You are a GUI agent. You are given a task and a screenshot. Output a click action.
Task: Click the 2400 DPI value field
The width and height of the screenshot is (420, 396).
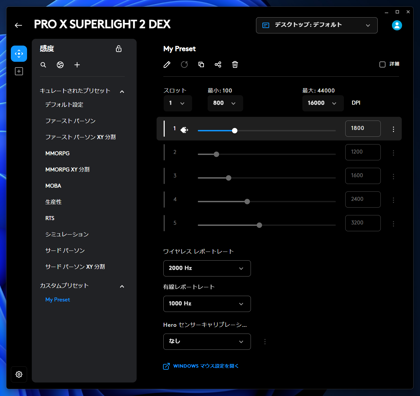pyautogui.click(x=363, y=200)
